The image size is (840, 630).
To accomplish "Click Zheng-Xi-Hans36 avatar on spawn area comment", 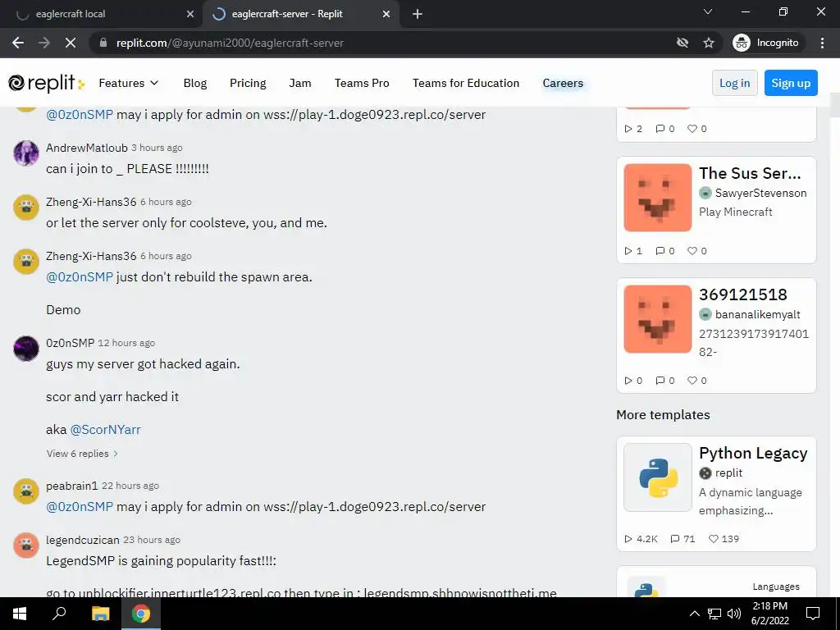I will 25,262.
